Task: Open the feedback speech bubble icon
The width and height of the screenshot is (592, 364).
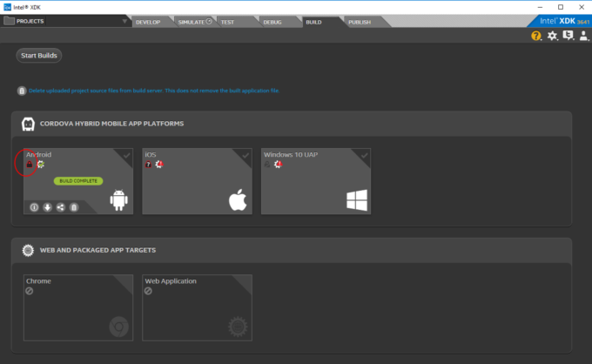Action: [x=568, y=36]
